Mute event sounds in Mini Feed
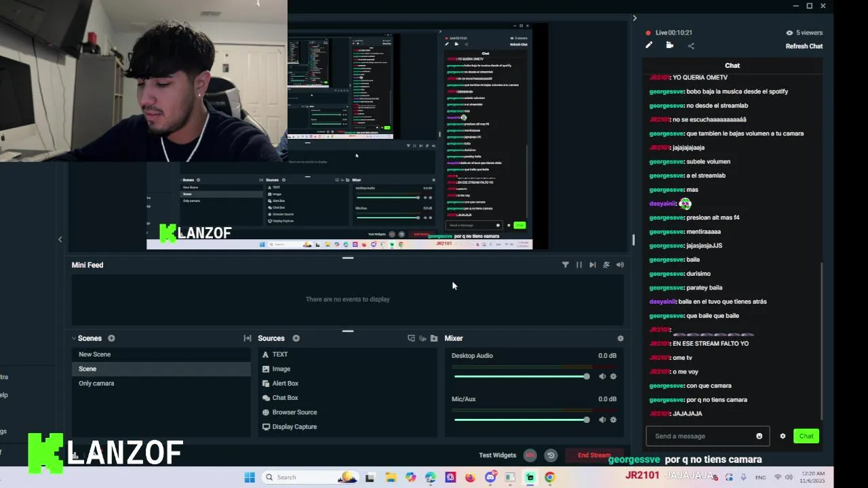The height and width of the screenshot is (488, 868). coord(620,265)
